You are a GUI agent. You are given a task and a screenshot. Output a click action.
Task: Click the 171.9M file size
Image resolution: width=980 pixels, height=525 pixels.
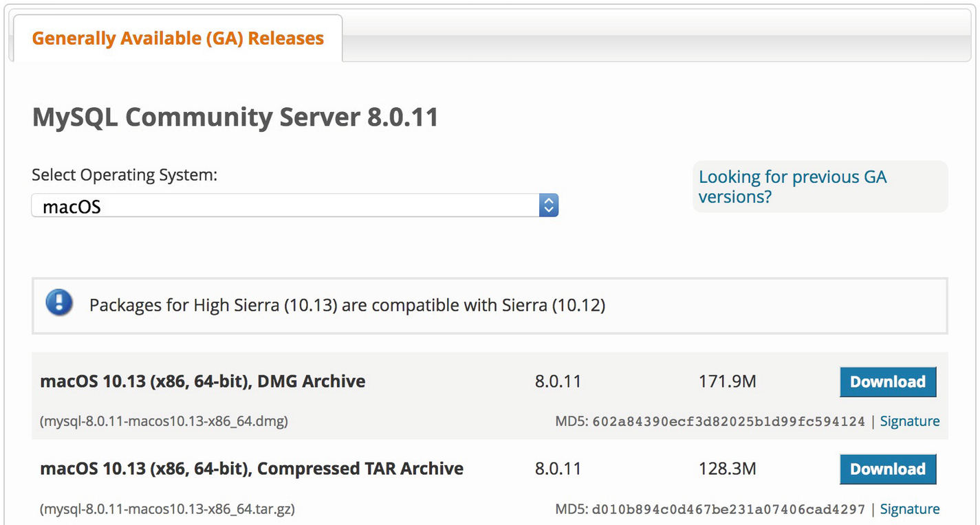(728, 381)
